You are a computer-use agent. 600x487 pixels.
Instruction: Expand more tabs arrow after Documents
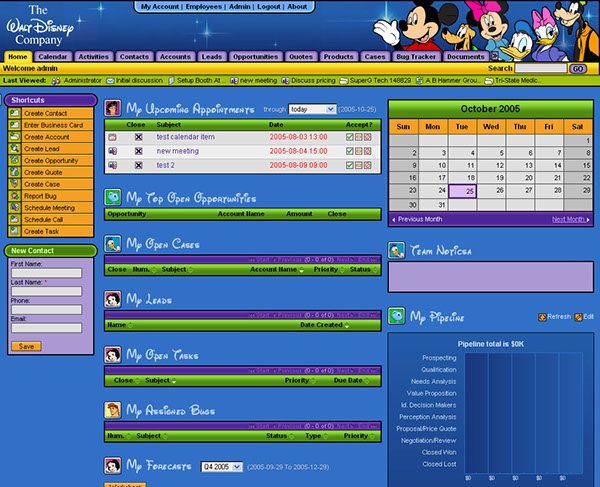494,56
